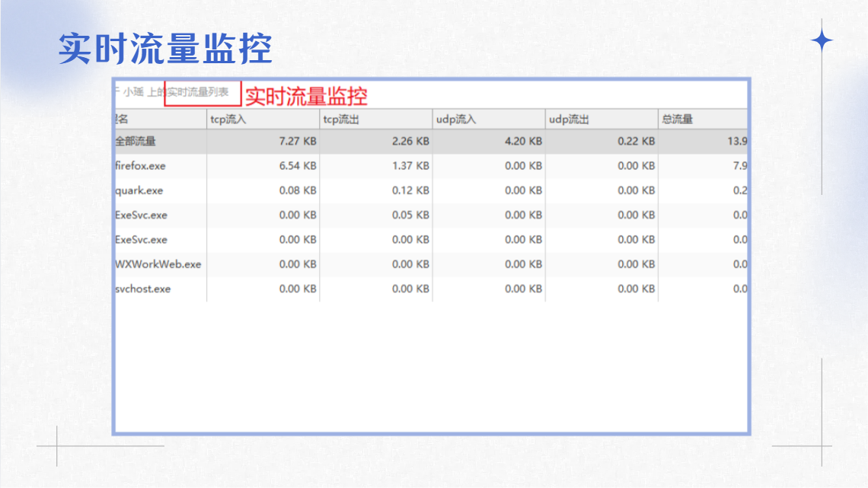Click the 0.22 KB udp流出 total value
Viewport: 868px width, 488px height.
click(x=636, y=141)
